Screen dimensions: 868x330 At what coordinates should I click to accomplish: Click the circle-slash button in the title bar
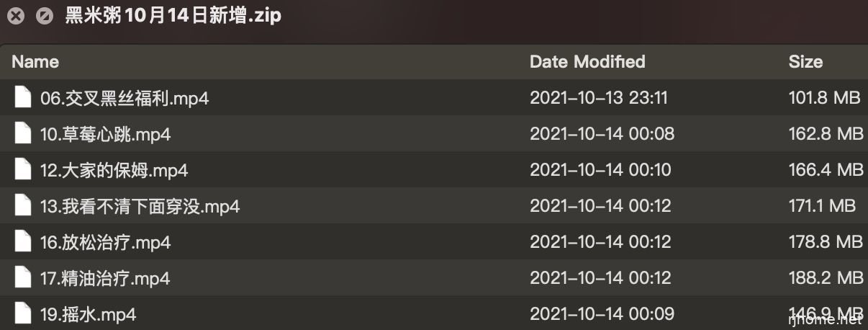[x=44, y=16]
